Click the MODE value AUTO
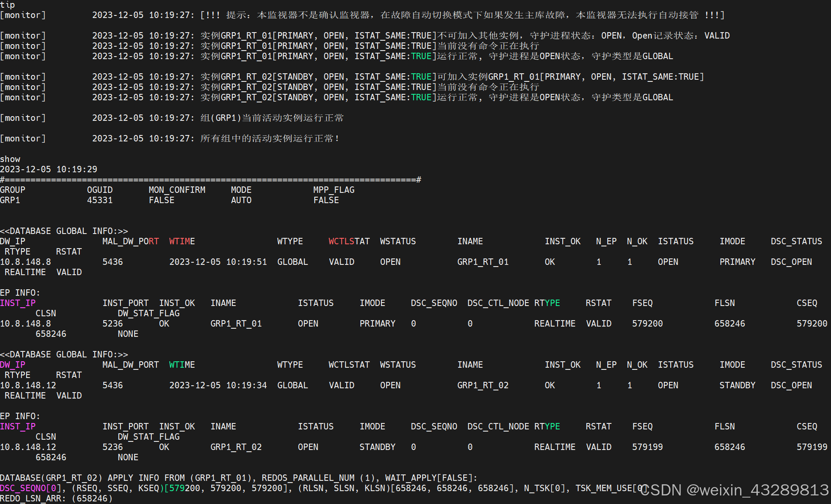 241,200
